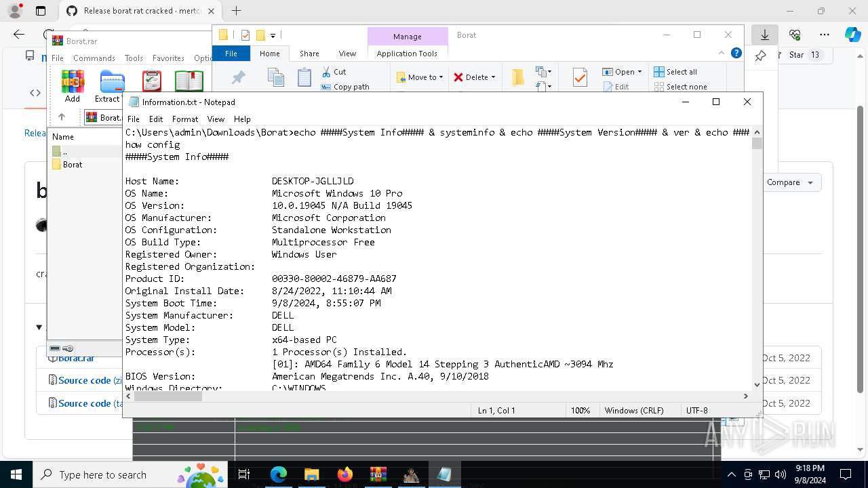The height and width of the screenshot is (488, 868).
Task: Click the Edge Downloads arrow icon
Action: [764, 35]
